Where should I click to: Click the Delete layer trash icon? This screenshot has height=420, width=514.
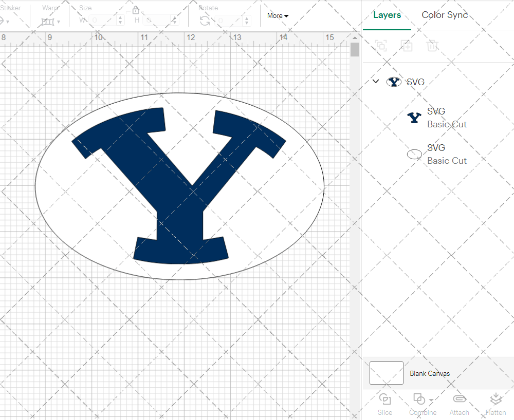point(432,46)
